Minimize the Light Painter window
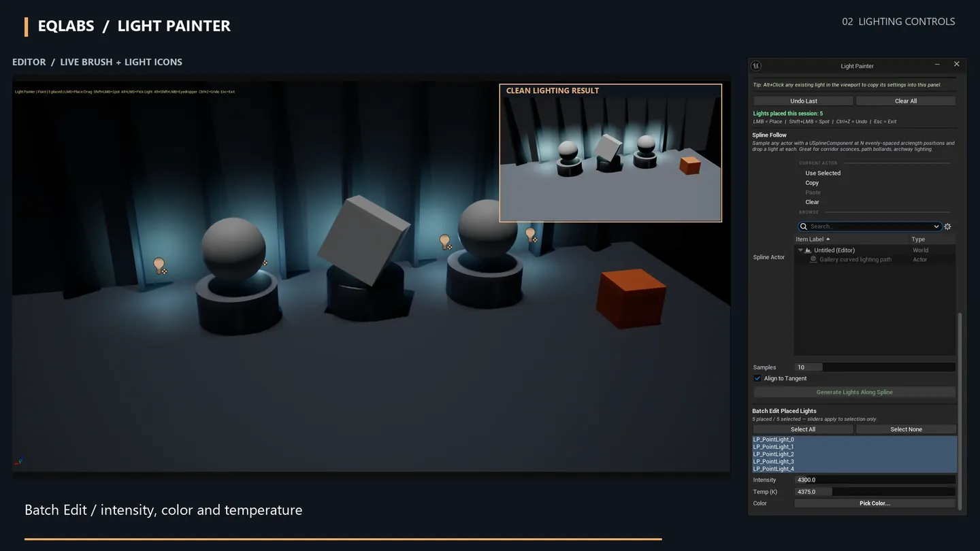This screenshot has height=551, width=980. point(937,64)
